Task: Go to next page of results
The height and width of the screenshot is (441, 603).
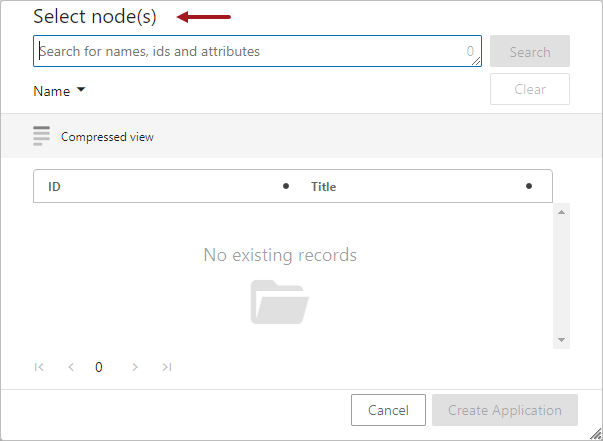Action: 135,367
